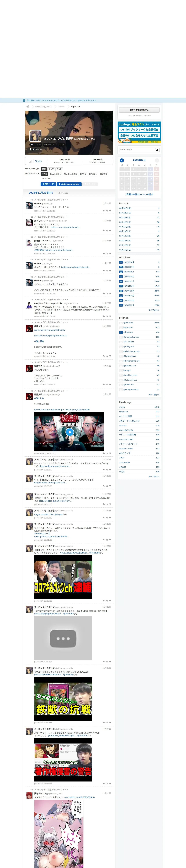Click the list icon beside 2025年08月 archive
Screen dimensions: 186x868
(x=121, y=262)
